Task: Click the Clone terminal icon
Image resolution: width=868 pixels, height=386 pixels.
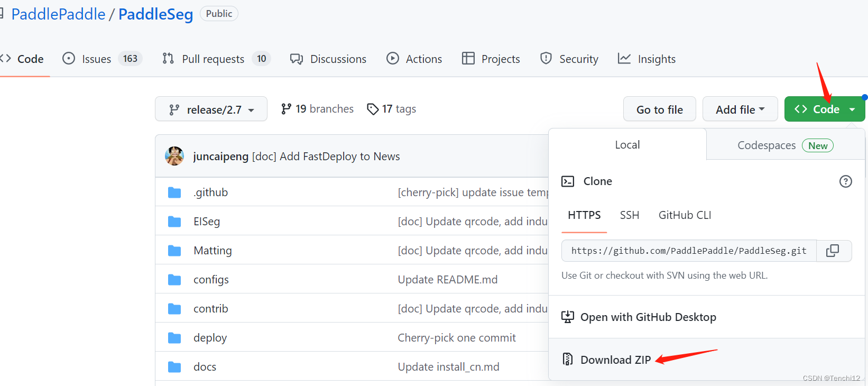Action: click(568, 181)
